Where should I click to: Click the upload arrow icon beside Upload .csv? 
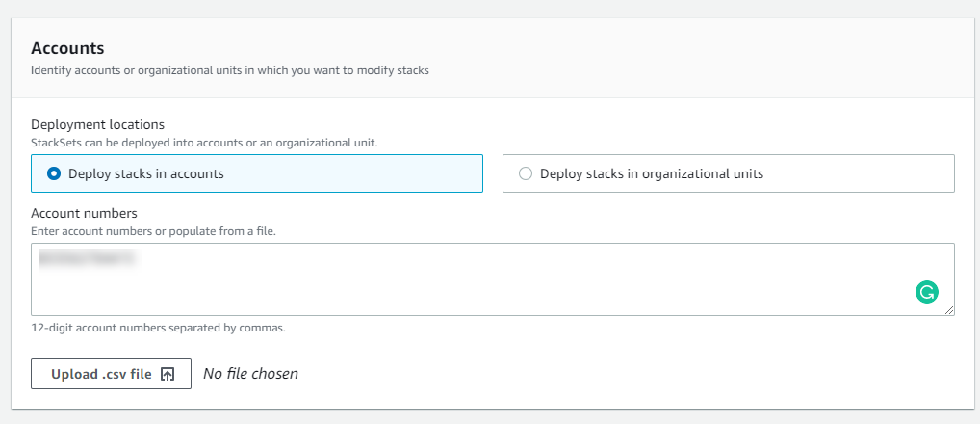168,374
